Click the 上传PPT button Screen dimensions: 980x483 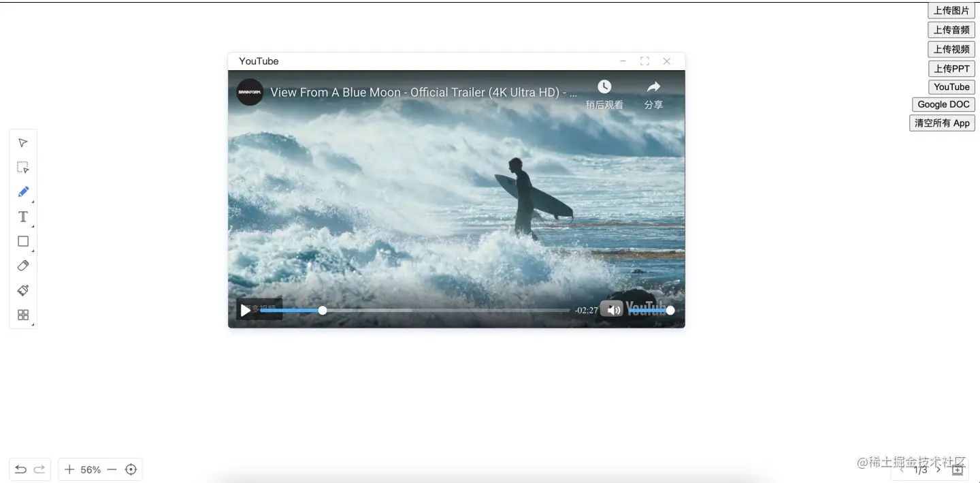(x=951, y=68)
